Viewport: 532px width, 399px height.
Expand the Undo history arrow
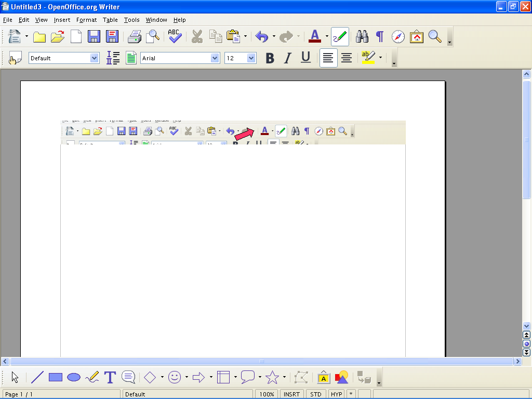[274, 36]
